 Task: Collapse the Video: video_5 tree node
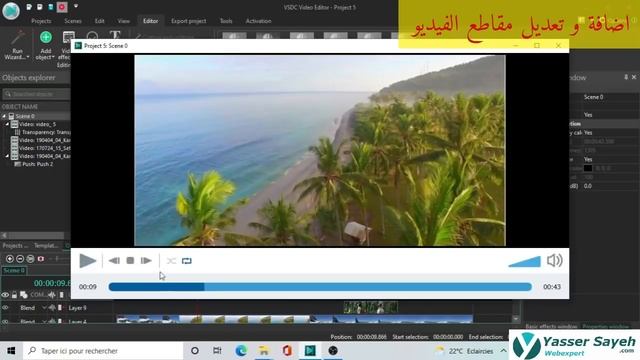7,124
